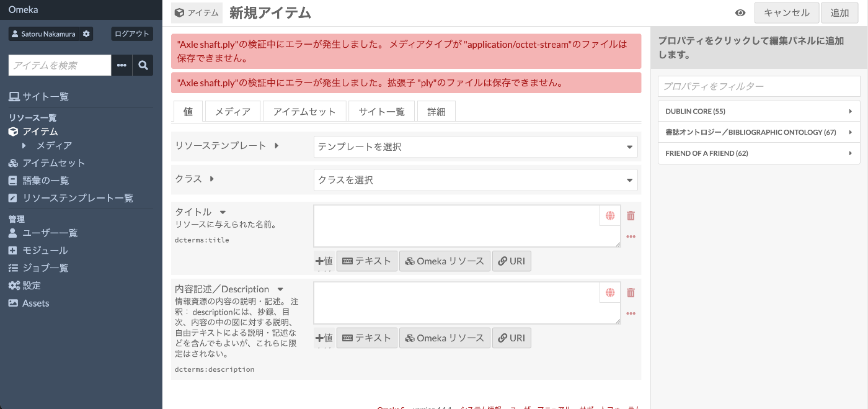868x409 pixels.
Task: Expand the FRIEND OF A FRIEND (62) vocabulary
Action: coord(759,153)
